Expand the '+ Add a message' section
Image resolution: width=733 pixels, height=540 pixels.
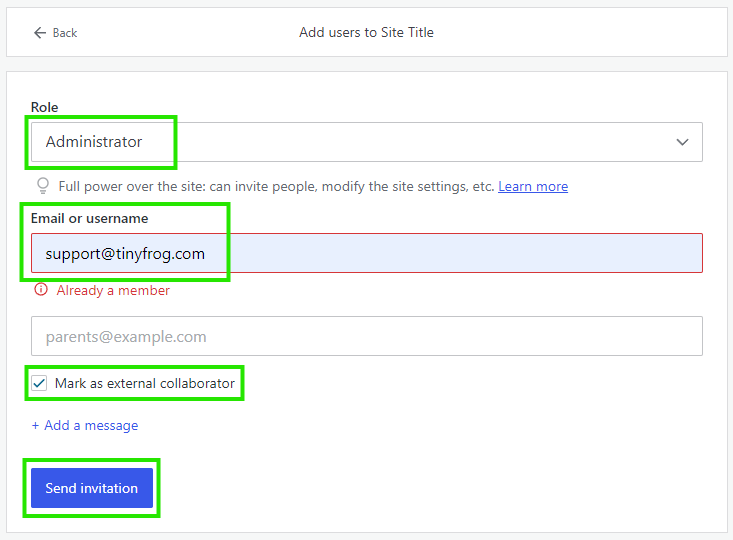point(85,425)
